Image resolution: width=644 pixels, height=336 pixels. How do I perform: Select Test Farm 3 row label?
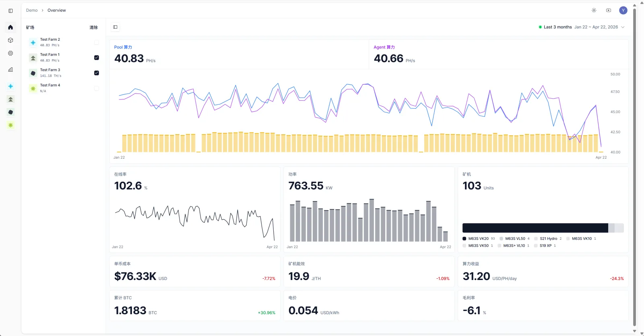[50, 70]
